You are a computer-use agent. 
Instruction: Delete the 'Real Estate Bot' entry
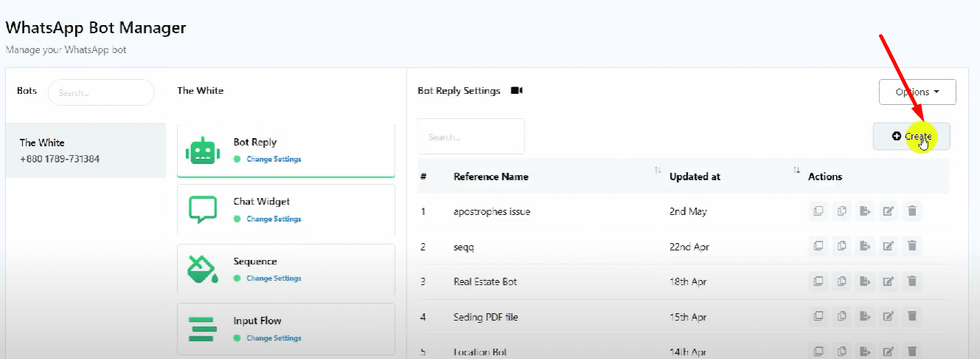(x=911, y=281)
